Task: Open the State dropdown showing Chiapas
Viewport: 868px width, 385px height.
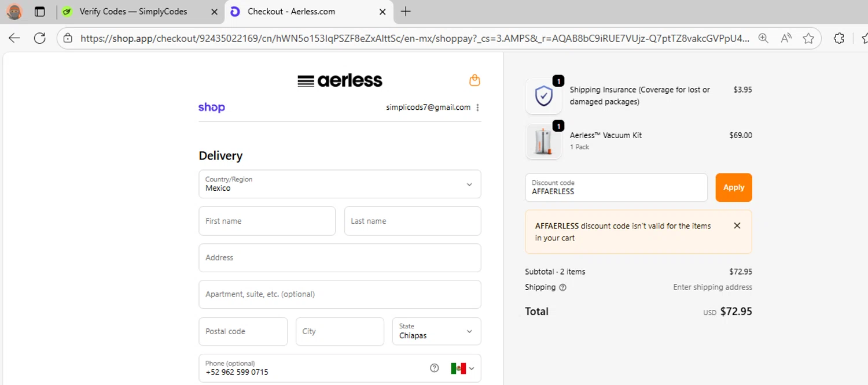Action: pyautogui.click(x=436, y=331)
